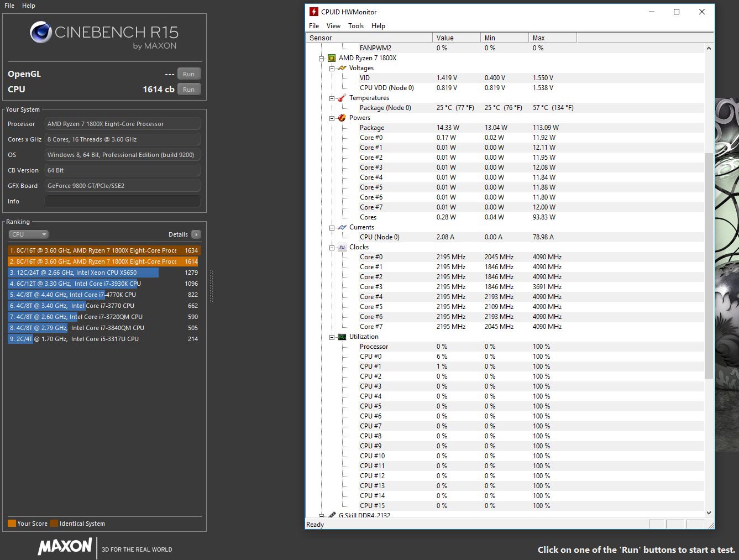739x560 pixels.
Task: Click the G.Skill DDR4-2132 memory icon
Action: click(332, 515)
